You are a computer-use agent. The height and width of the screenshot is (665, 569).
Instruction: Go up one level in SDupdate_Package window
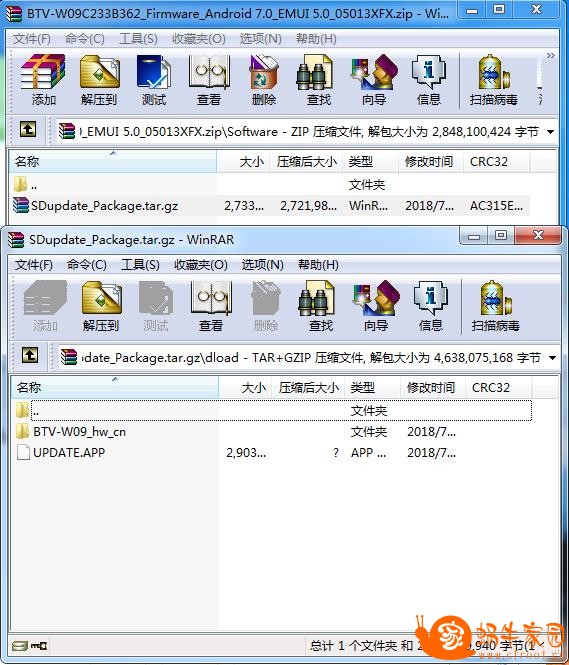(x=30, y=355)
